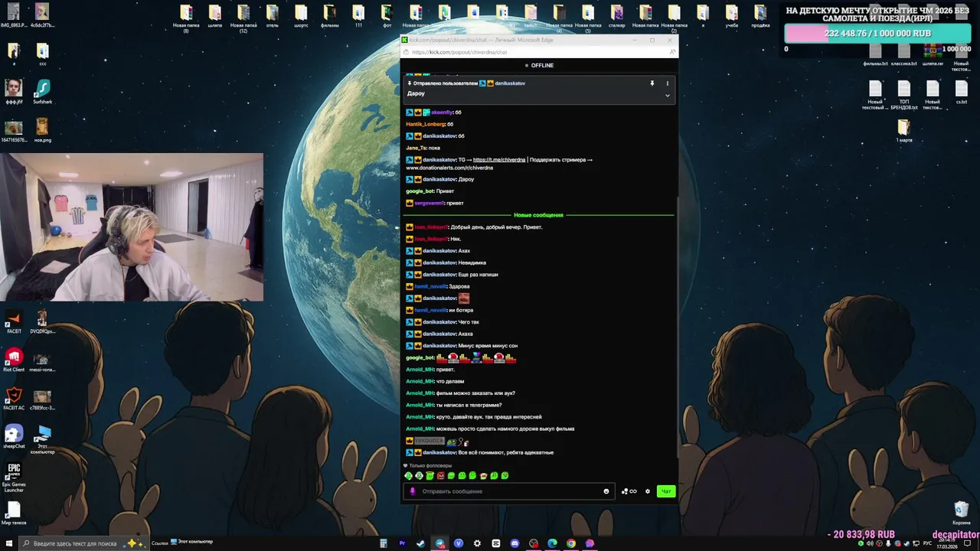The height and width of the screenshot is (551, 980).
Task: Open the t.me/chiverdna link in chat
Action: [x=499, y=160]
